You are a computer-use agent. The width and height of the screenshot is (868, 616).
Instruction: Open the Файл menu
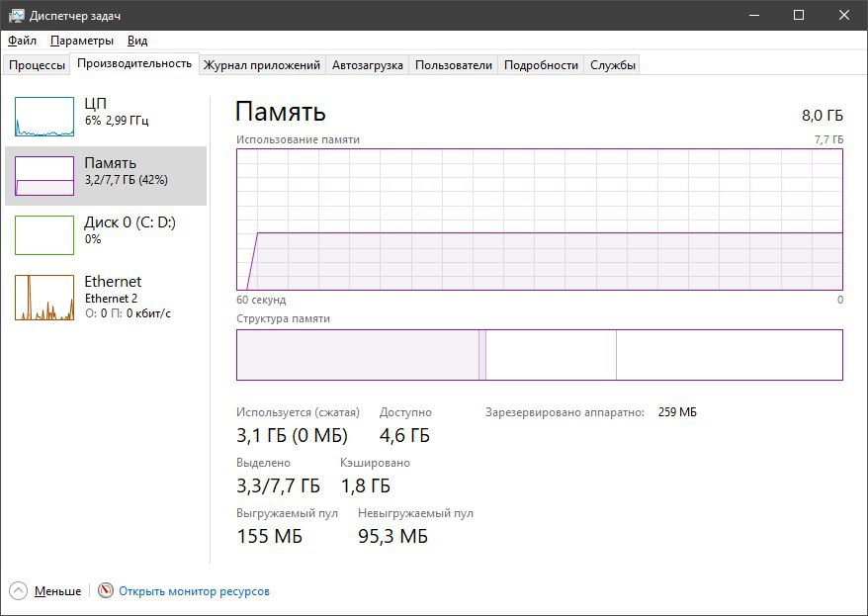pyautogui.click(x=22, y=41)
